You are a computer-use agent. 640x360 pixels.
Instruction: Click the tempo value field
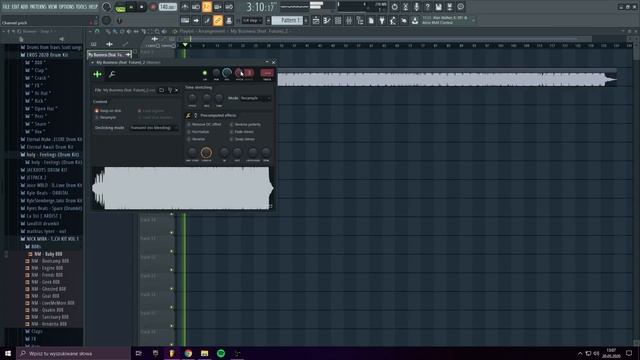168,7
